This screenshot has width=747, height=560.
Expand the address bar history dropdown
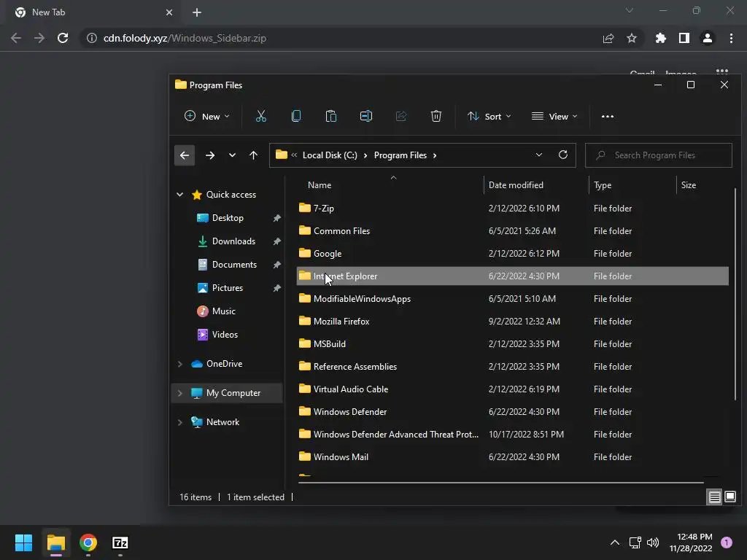539,155
